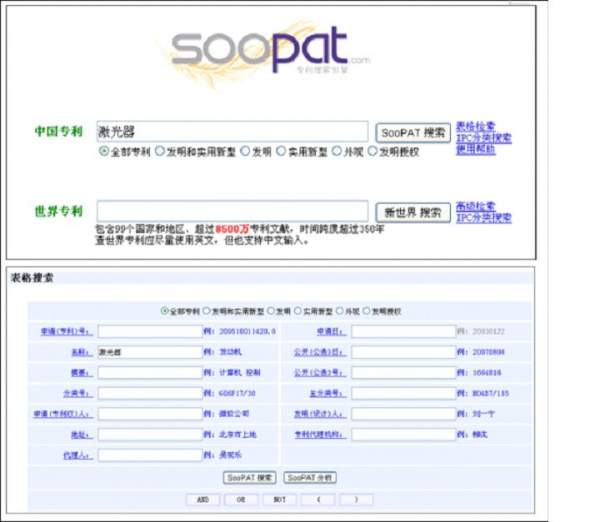Click the 申请(专利)号 label link
Screen dimensions: 600x522
click(x=67, y=331)
